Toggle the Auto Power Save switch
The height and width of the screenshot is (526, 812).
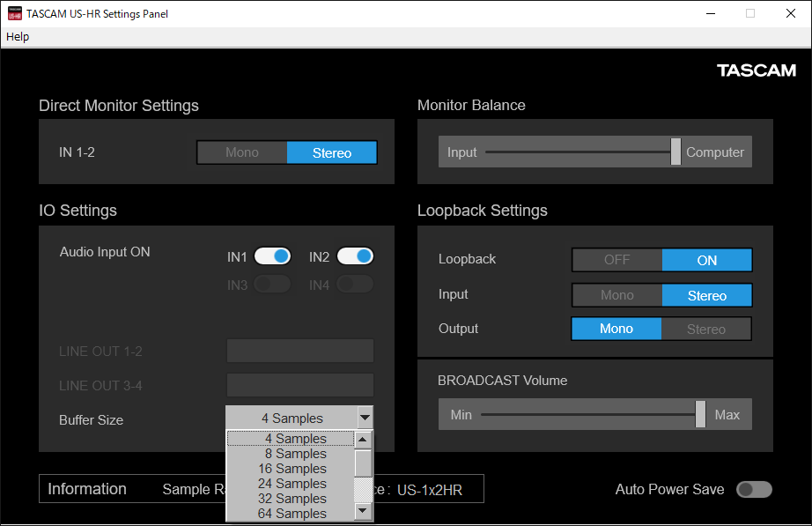coord(755,490)
